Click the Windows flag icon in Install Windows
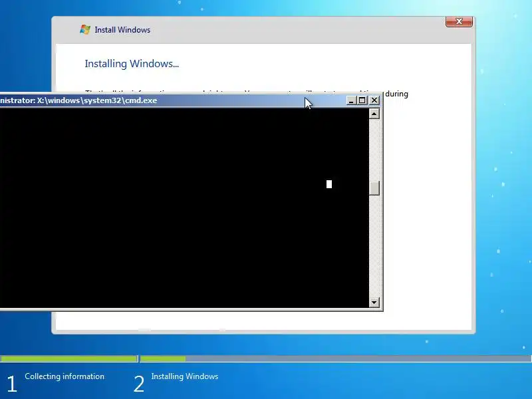 (85, 29)
